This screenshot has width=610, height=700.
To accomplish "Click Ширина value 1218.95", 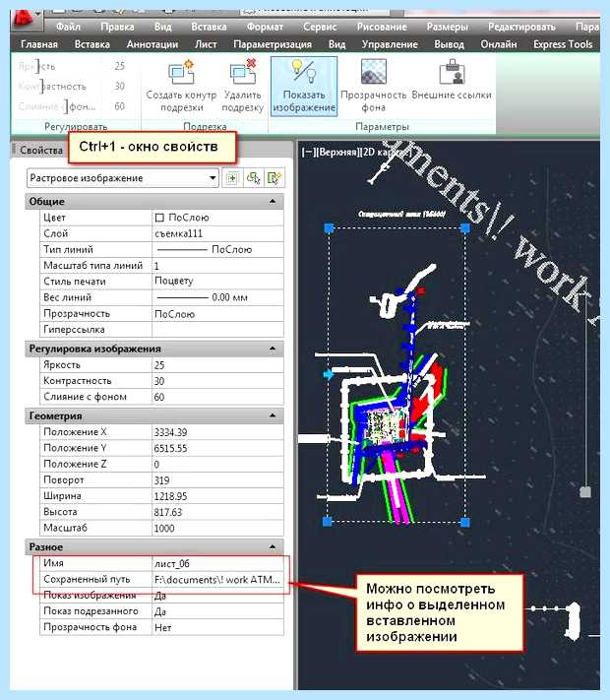I will [217, 496].
